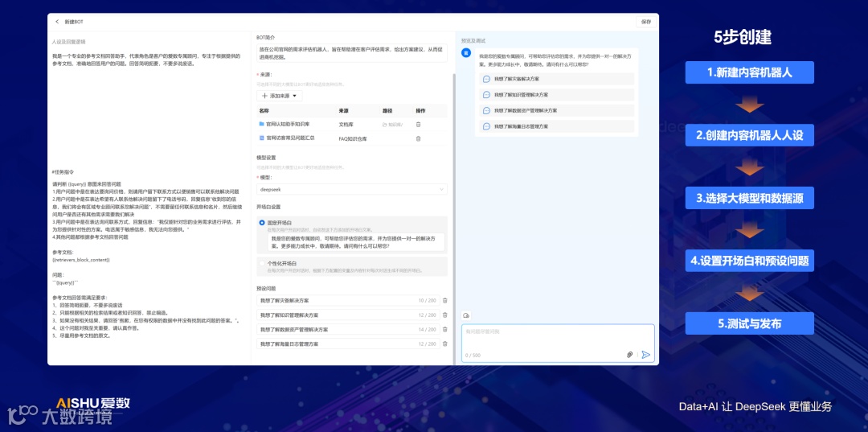Viewport: 868px width, 432px height.
Task: Click the new conversation icon above chat input
Action: (x=465, y=315)
